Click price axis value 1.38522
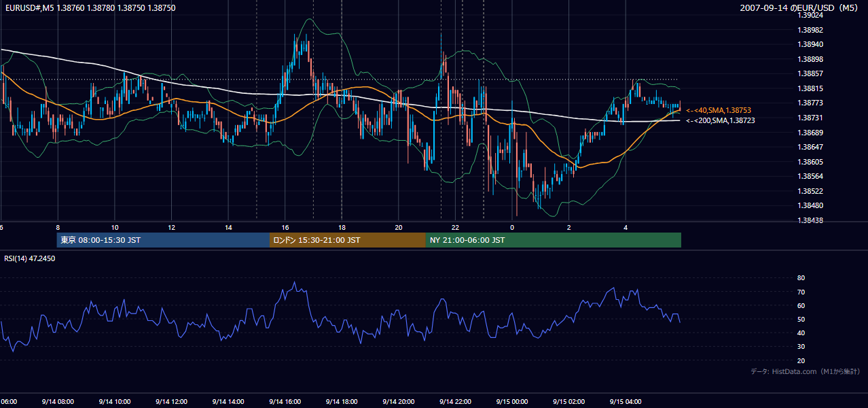This screenshot has height=408, width=868. pos(810,191)
